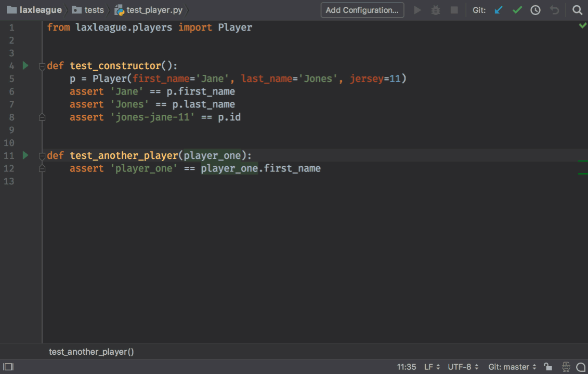
Task: Open Git history with the clock icon
Action: click(535, 10)
